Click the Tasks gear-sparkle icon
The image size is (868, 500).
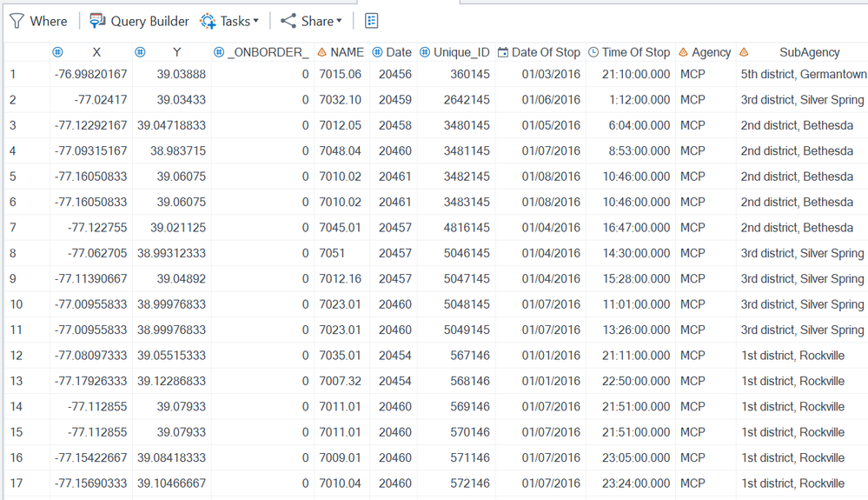pos(209,21)
